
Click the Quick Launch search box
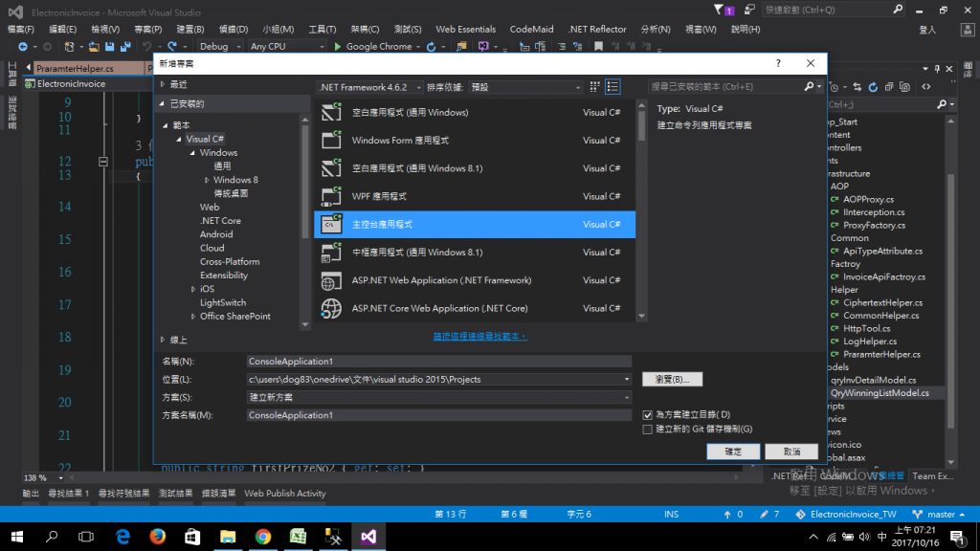click(x=834, y=10)
